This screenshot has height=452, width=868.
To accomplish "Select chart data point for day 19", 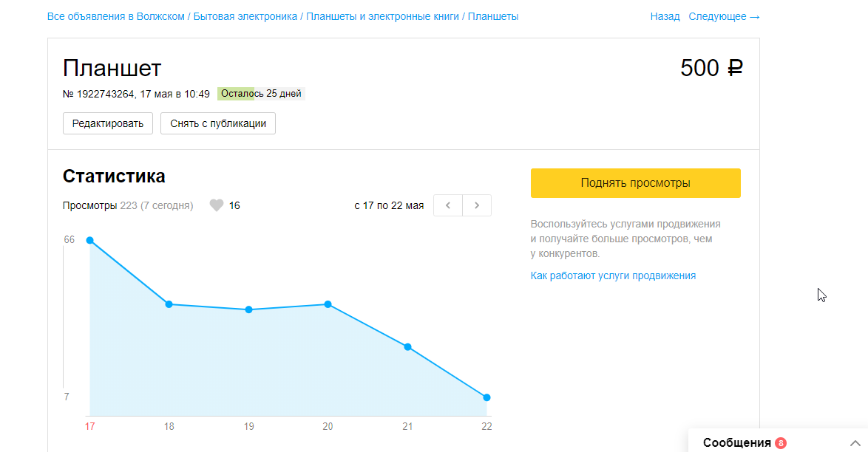I will [248, 309].
